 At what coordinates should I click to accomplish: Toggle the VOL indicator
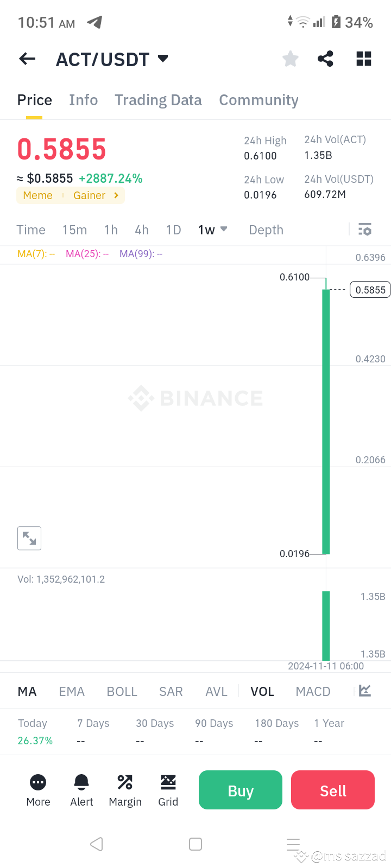[262, 692]
